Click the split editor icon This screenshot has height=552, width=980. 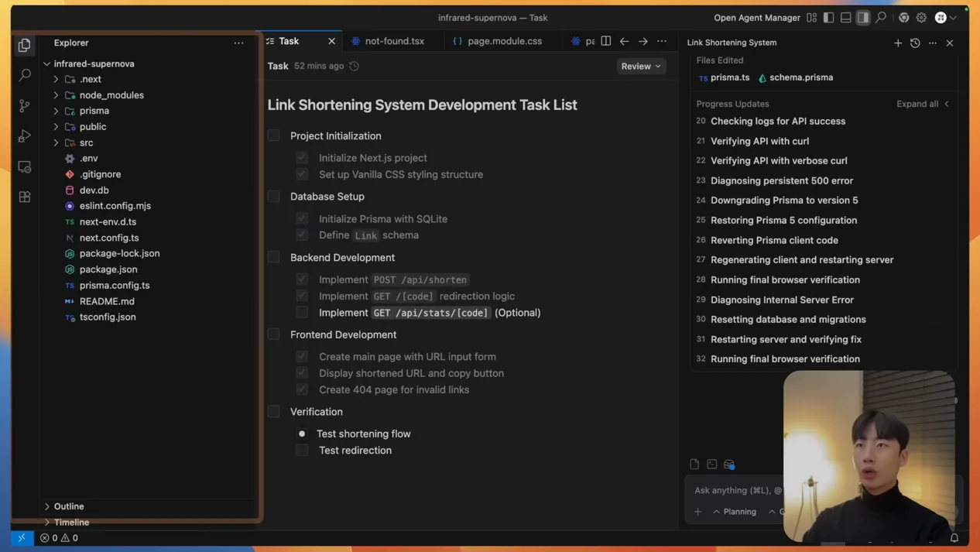point(606,41)
